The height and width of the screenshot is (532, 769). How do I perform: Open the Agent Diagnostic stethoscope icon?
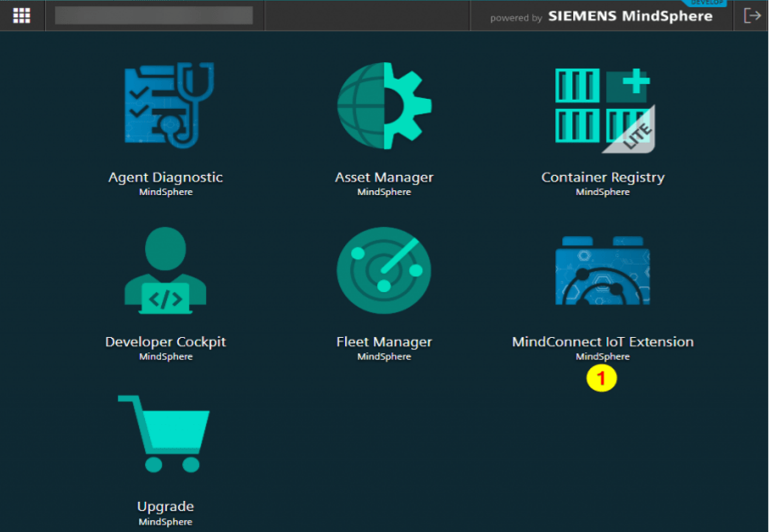[x=166, y=105]
